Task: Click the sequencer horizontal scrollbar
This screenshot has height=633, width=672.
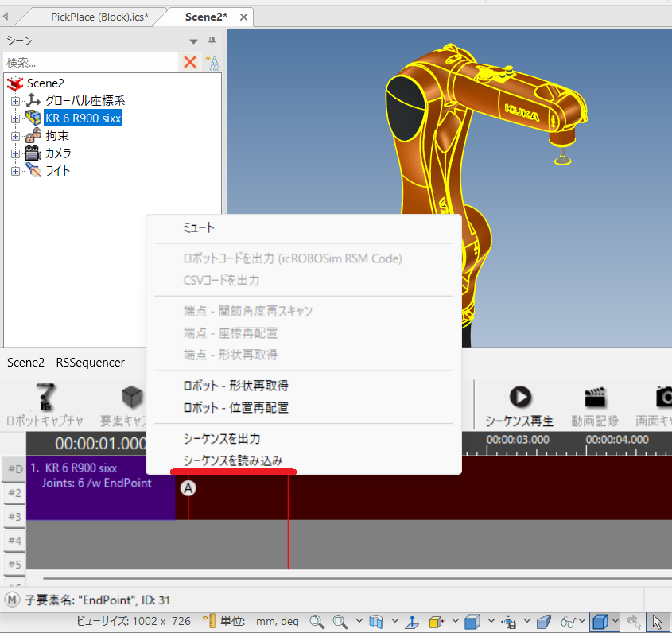Action: [357, 578]
